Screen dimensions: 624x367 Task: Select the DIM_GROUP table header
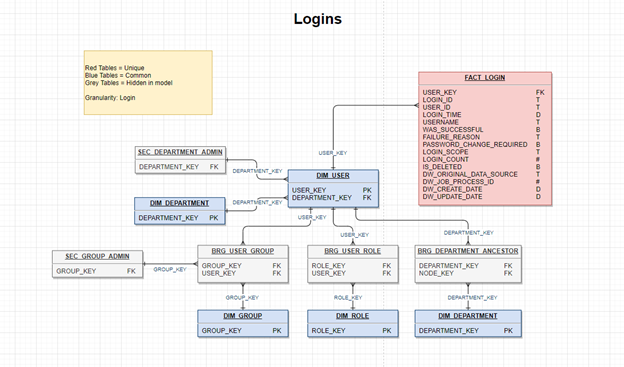tap(243, 316)
